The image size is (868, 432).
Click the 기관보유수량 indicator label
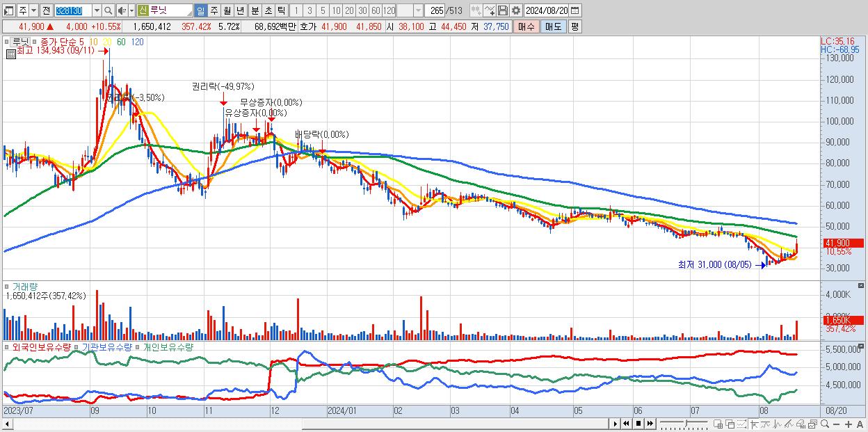[x=106, y=346]
